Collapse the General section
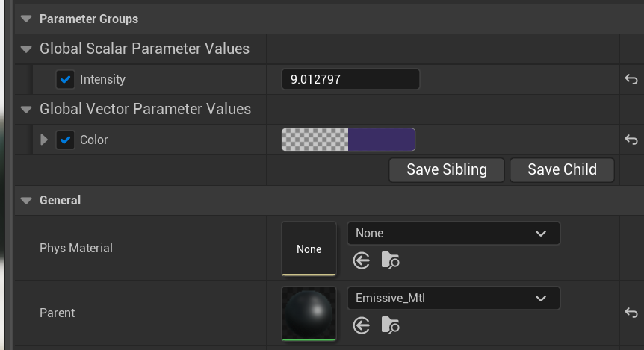This screenshot has height=350, width=644. (x=27, y=200)
